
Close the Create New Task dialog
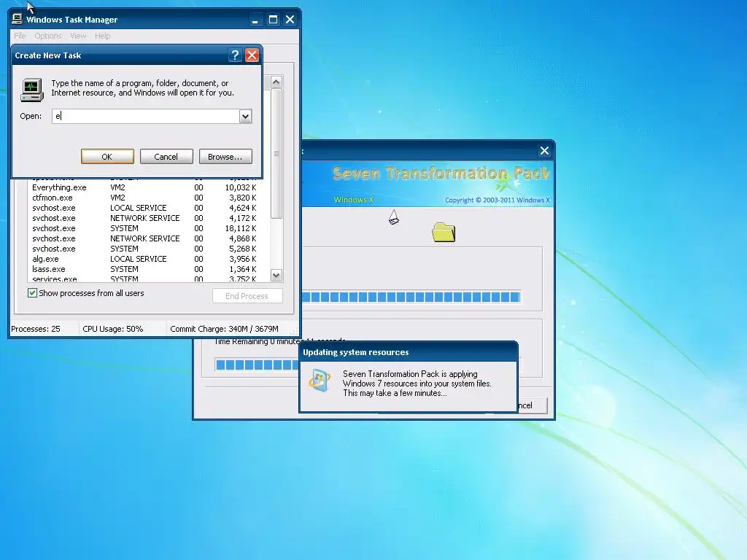point(252,55)
